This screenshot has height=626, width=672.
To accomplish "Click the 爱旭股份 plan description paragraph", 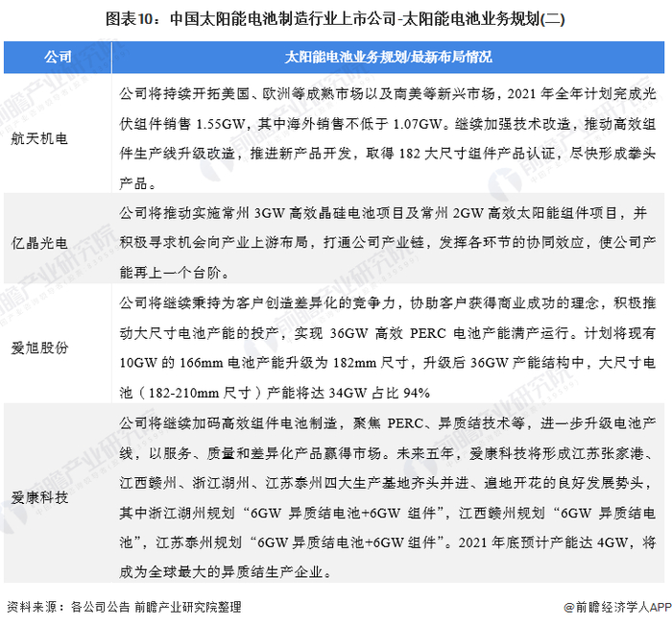I will (388, 348).
